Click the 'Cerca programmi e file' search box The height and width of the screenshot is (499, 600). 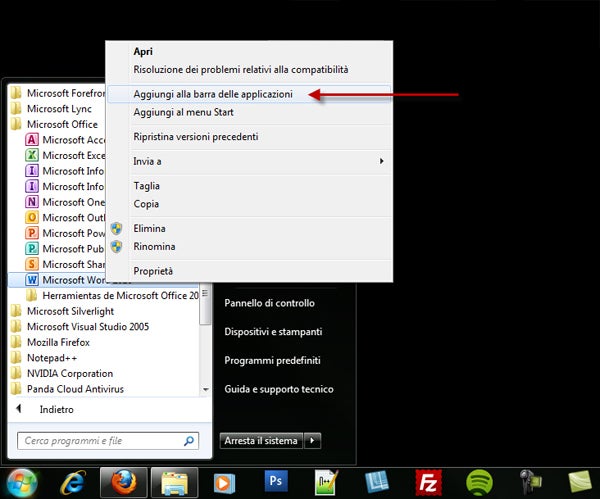click(x=110, y=440)
